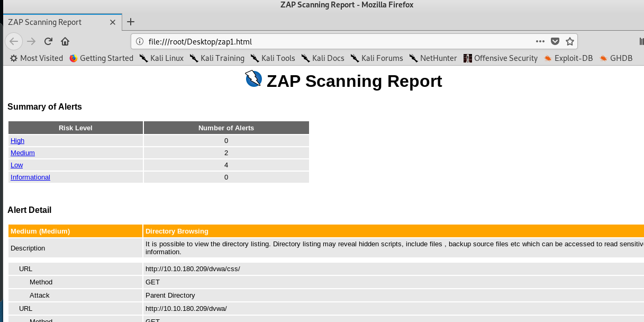644x322 pixels.
Task: Jump to Informational alerts link
Action: [30, 177]
